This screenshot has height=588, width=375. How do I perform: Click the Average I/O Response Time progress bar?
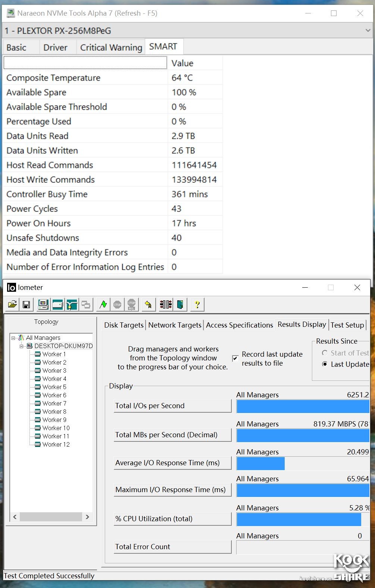pyautogui.click(x=303, y=463)
